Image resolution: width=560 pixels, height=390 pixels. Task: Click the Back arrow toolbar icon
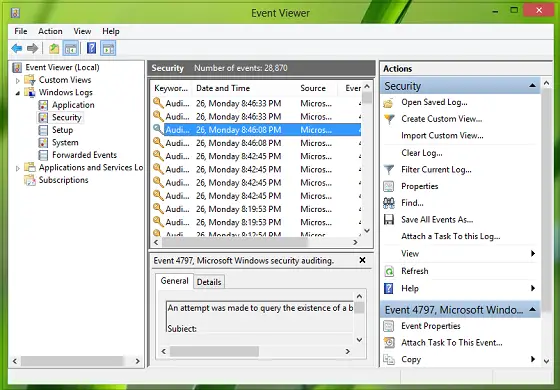(16, 48)
